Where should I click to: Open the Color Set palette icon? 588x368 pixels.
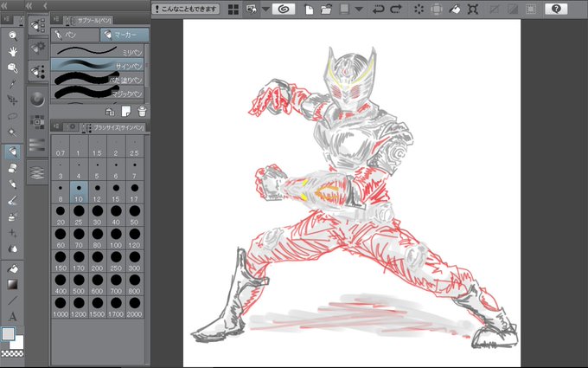click(x=37, y=122)
